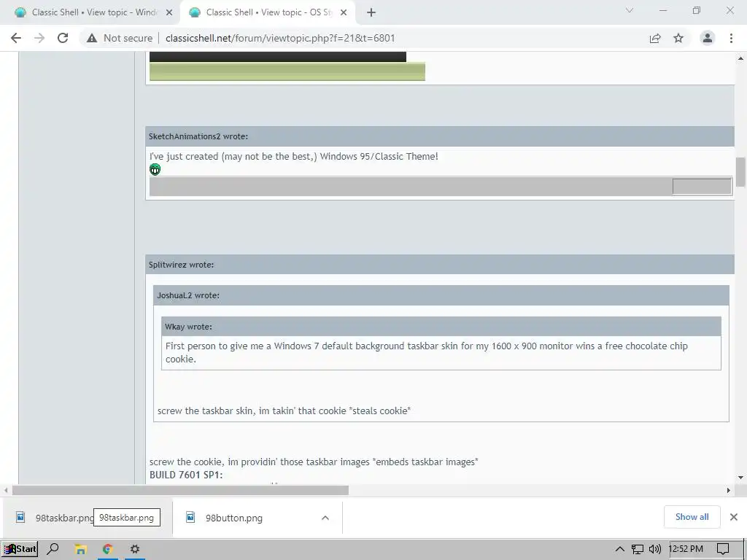This screenshot has height=560, width=747.
Task: Click the 98taskbar.png file icon
Action: point(20,517)
